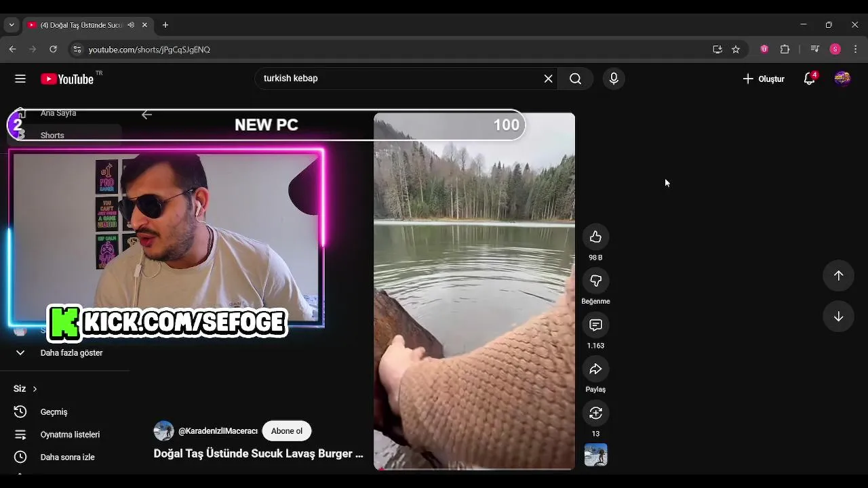Mute the tab via its speaker icon
Viewport: 868px width, 488px height.
(130, 25)
